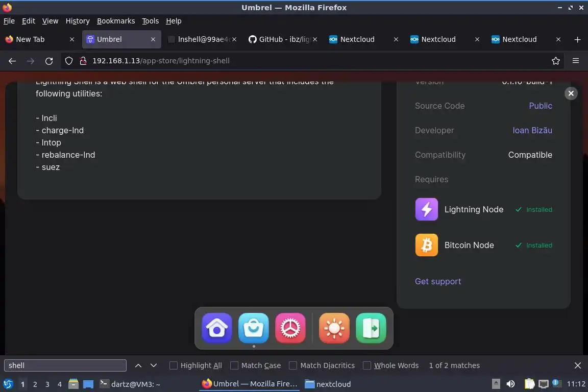The height and width of the screenshot is (392, 588).
Task: Open the Live Usage sun dock icon
Action: click(x=334, y=328)
